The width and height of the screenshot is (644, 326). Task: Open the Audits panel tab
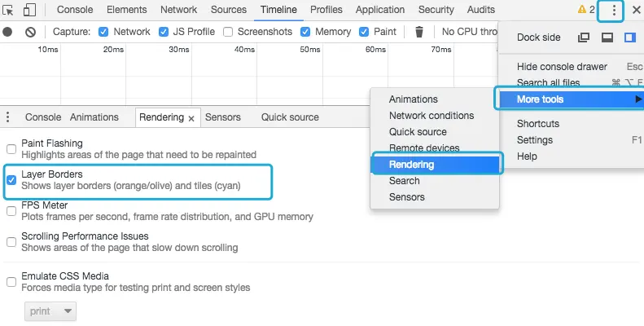[481, 10]
